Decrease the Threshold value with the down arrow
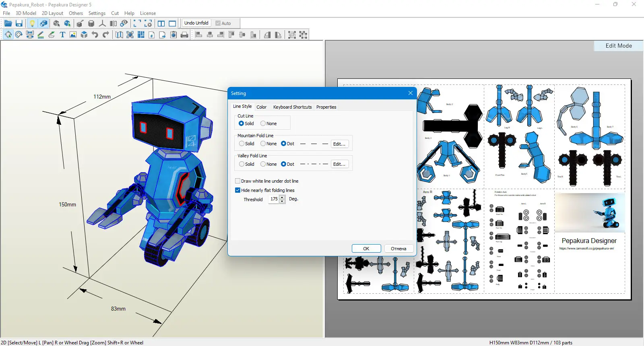644x346 pixels. click(x=282, y=201)
